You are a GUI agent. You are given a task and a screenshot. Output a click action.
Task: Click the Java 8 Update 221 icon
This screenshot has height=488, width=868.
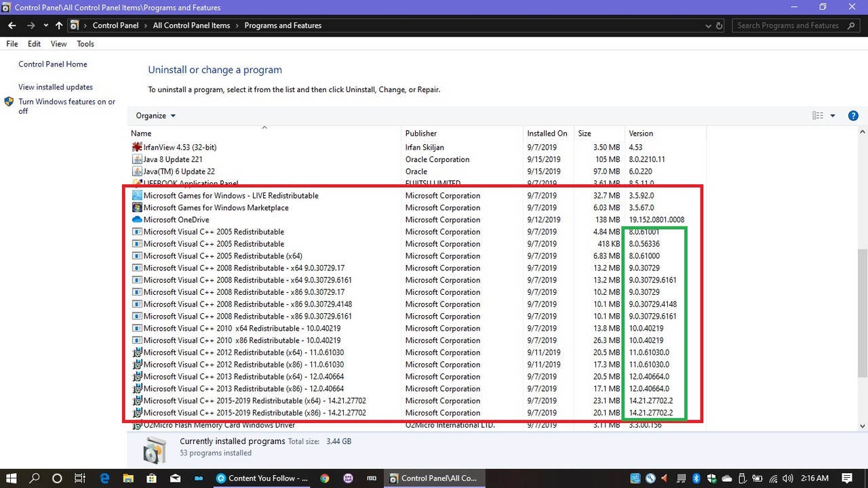(x=137, y=159)
